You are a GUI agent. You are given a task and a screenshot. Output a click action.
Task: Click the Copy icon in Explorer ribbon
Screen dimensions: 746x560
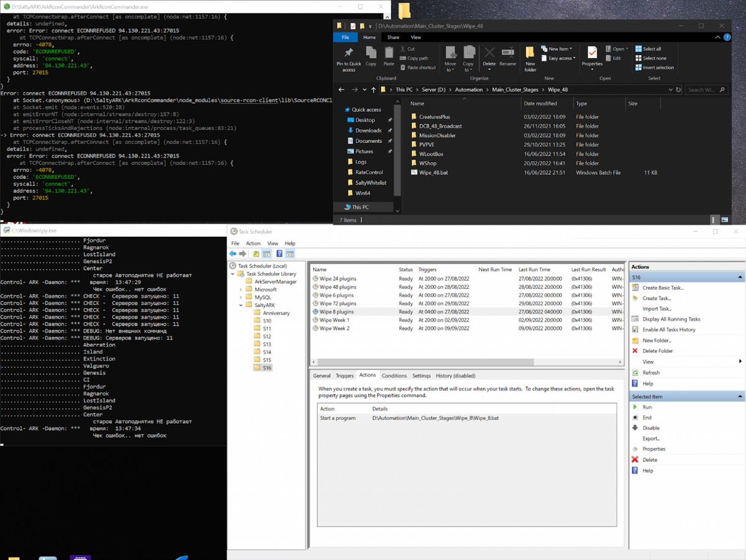371,56
